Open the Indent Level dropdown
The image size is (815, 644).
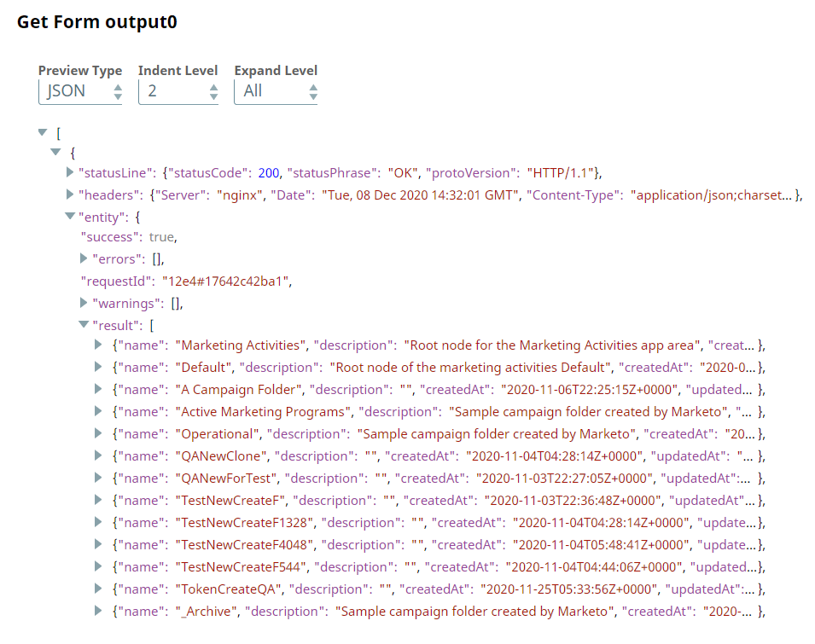178,91
